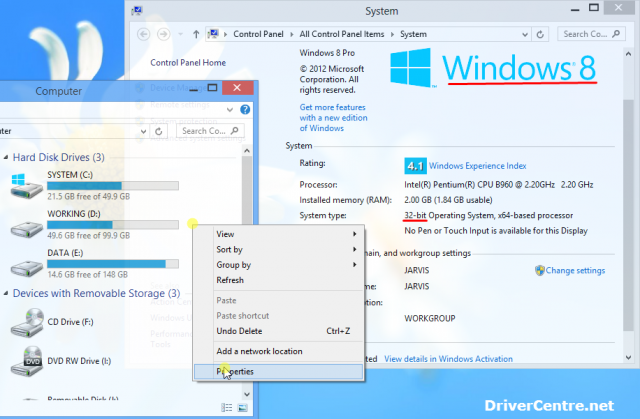This screenshot has height=419, width=640.
Task: Collapse the Hard Disk Drives group
Action: [x=6, y=157]
